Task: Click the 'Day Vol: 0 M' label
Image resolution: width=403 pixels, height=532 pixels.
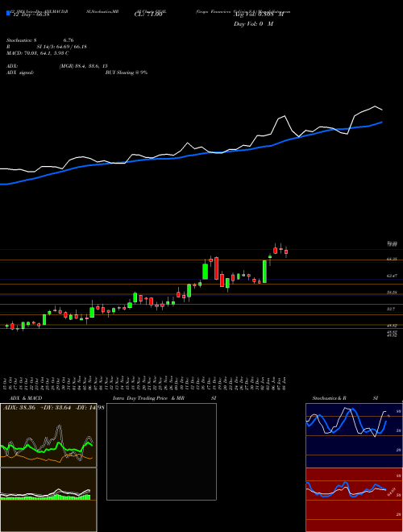Action: [x=253, y=24]
